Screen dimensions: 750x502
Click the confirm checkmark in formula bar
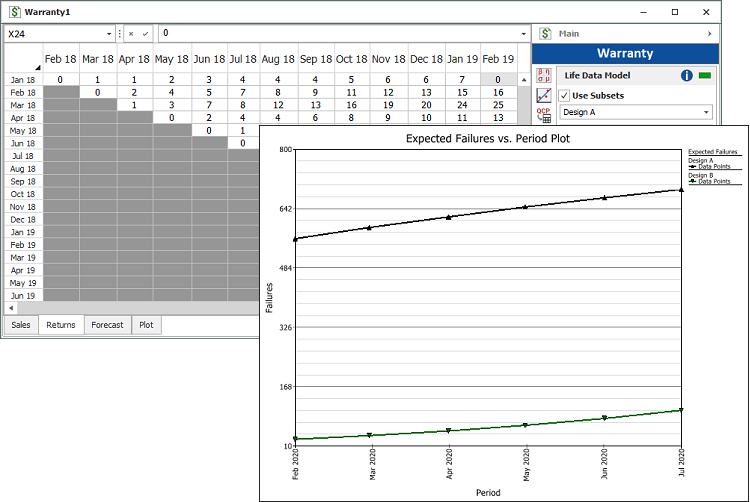click(x=145, y=34)
